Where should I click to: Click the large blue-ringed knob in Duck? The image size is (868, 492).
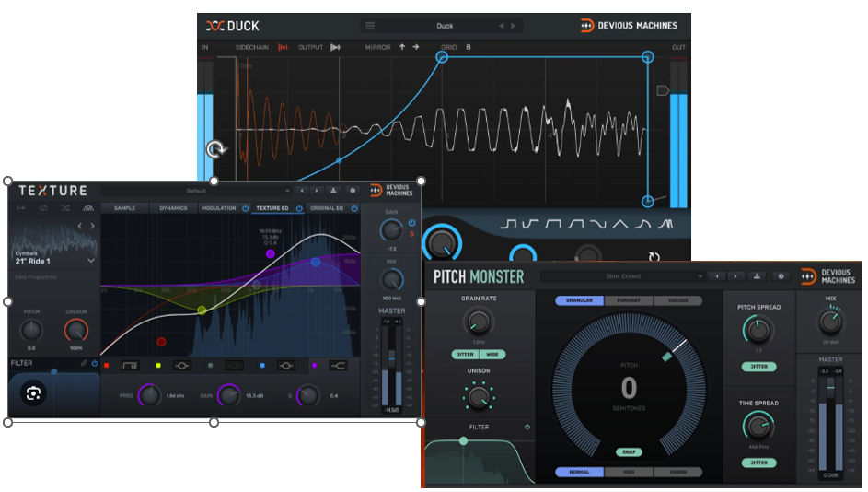(442, 242)
